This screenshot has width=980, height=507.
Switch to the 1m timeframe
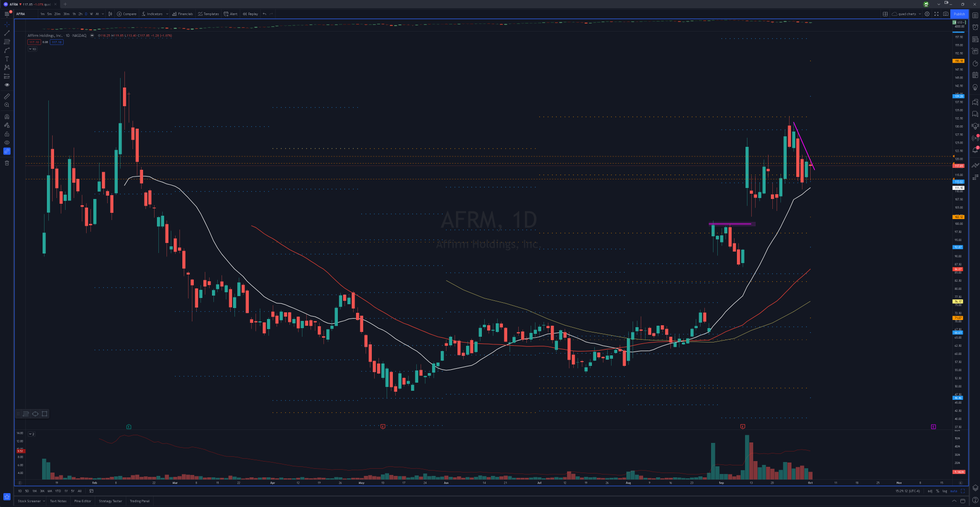[42, 14]
